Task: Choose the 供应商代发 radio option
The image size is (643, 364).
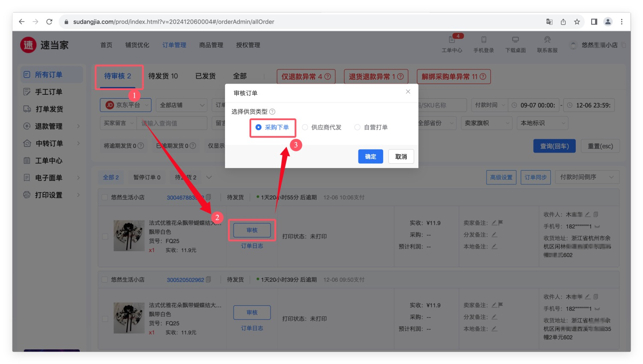Action: pos(305,127)
